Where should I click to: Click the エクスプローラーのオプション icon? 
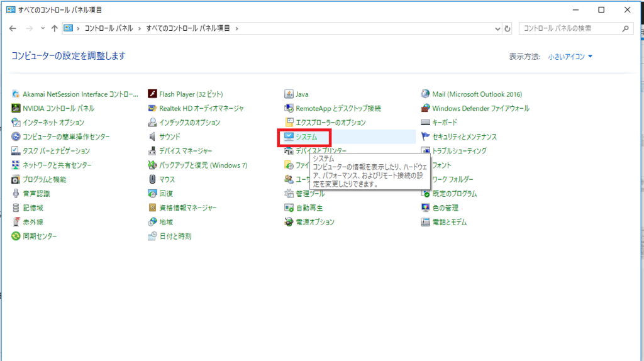click(x=289, y=123)
